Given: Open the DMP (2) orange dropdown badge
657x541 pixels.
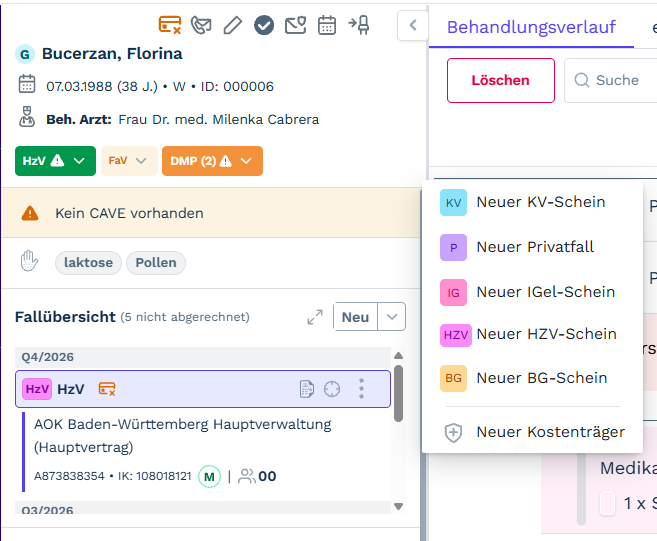Looking at the screenshot, I should click(x=212, y=161).
